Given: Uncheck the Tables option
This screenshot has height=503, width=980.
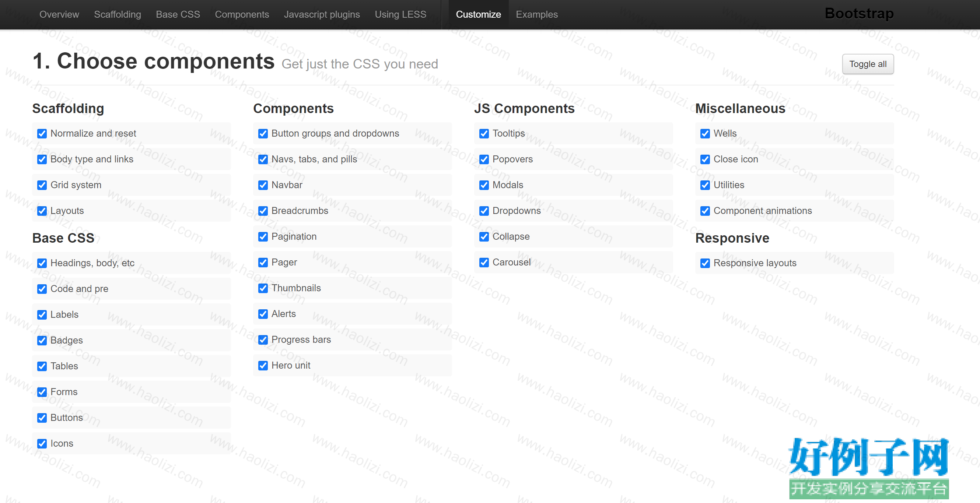Looking at the screenshot, I should point(42,367).
